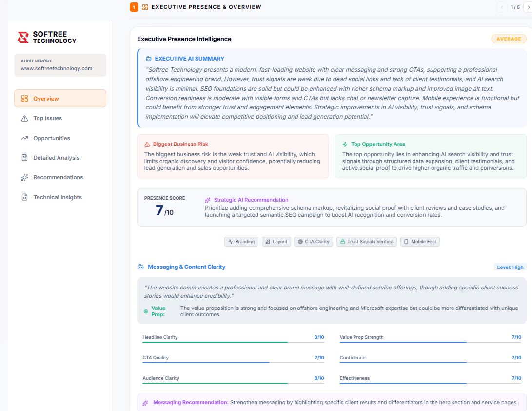Click the Softree Technology logo icon
532x411 pixels.
[x=23, y=38]
